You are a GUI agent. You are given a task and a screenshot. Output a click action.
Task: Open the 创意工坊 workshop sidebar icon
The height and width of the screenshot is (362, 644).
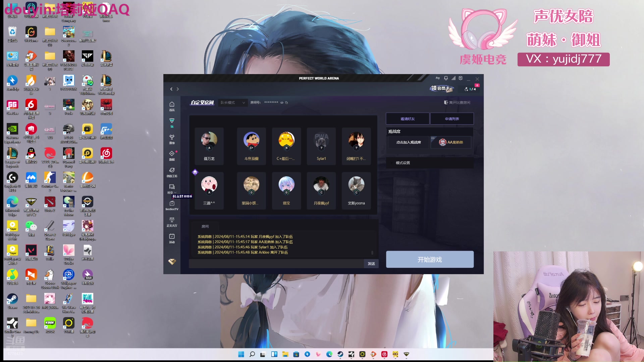pos(172,172)
